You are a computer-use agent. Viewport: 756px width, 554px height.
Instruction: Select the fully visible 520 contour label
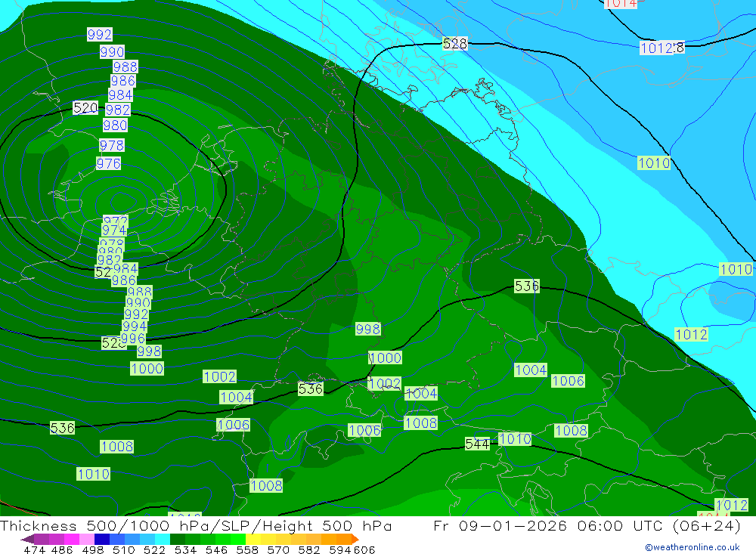coord(85,107)
